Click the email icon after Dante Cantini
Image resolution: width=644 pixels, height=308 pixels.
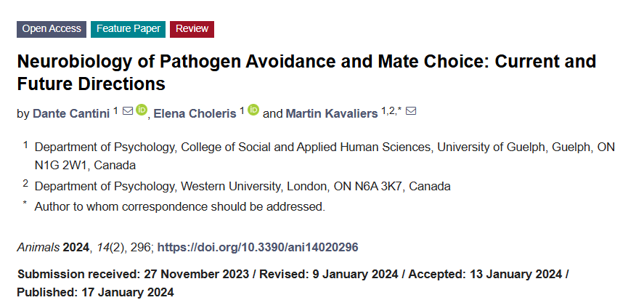128,111
